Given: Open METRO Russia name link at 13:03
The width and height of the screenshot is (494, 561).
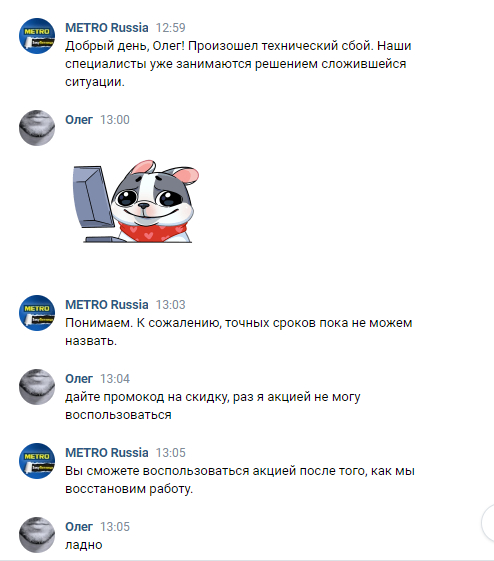Looking at the screenshot, I should click(x=107, y=304).
